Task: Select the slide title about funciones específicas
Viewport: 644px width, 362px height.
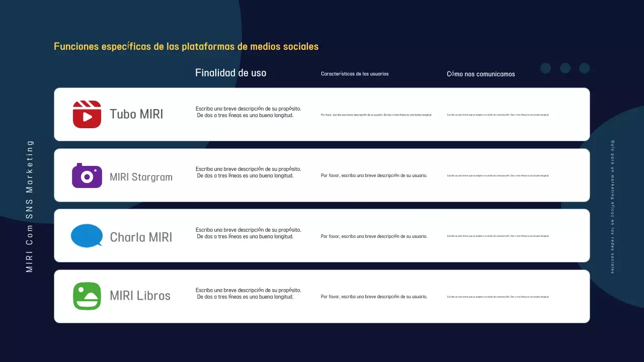Action: [186, 46]
